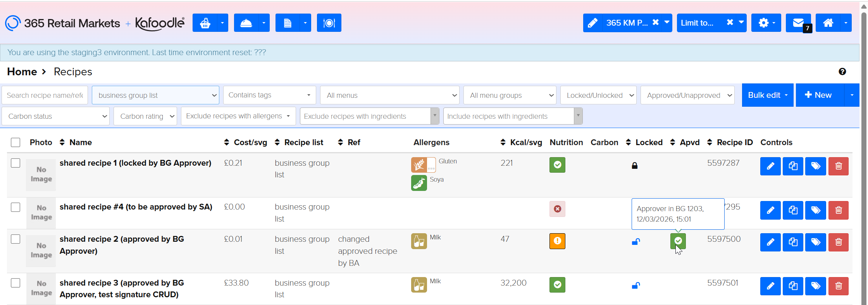This screenshot has height=305, width=868.
Task: Open the serving dish cloche menu button
Action: tap(246, 23)
